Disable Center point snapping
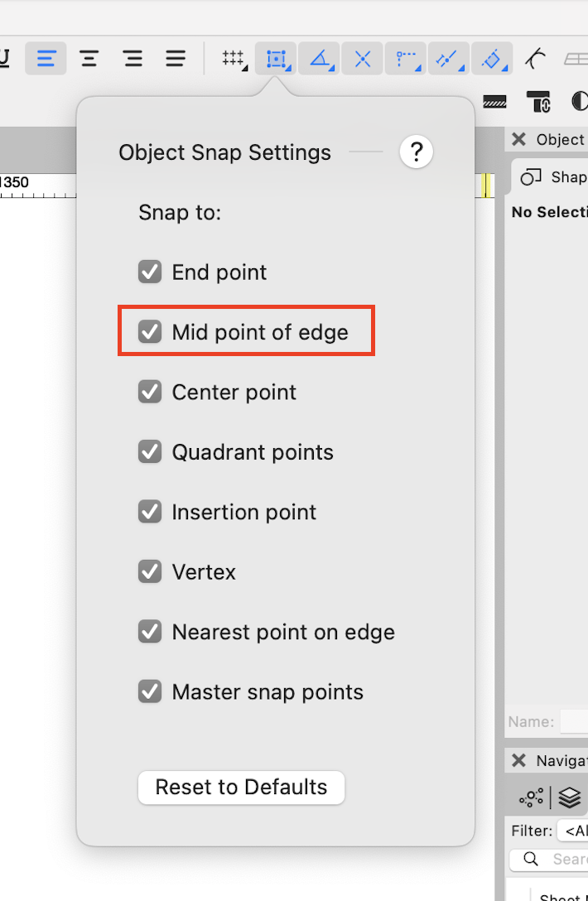Screen dimensions: 588x901 coord(150,392)
